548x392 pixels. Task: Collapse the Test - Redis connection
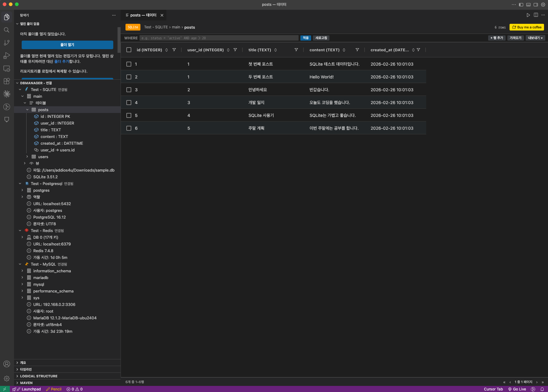tap(20, 230)
